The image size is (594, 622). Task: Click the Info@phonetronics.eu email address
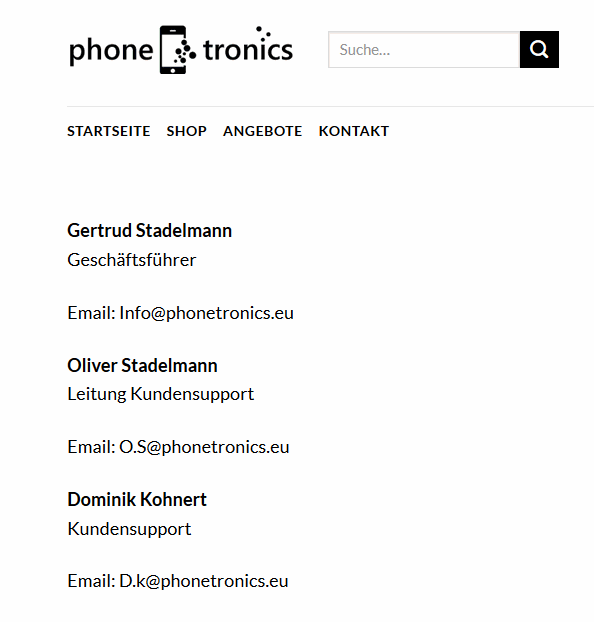(206, 313)
